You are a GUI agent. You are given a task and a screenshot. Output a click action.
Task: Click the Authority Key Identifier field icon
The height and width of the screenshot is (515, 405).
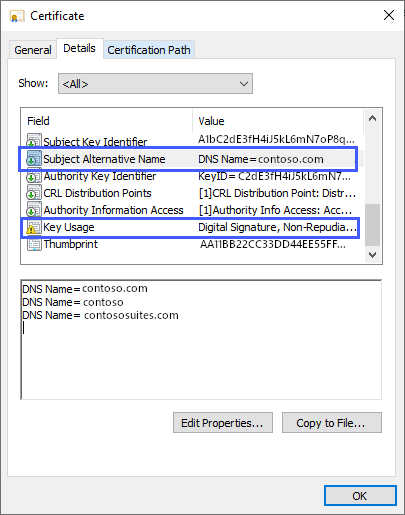[x=34, y=176]
